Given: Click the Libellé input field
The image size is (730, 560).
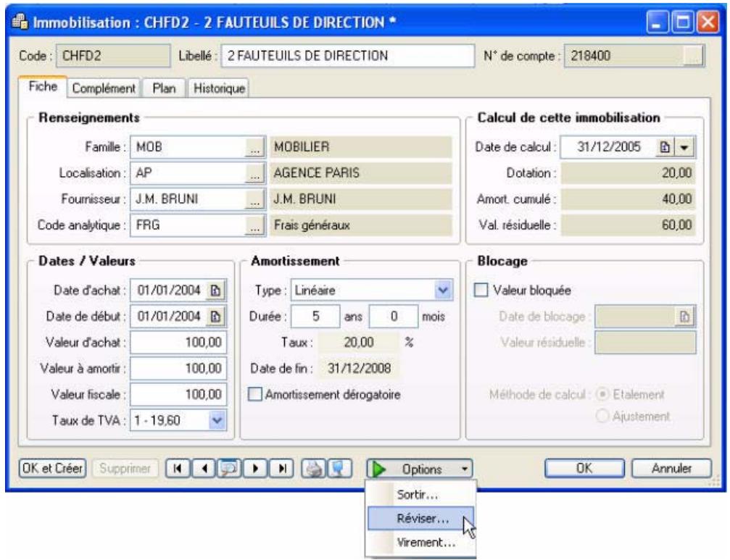Looking at the screenshot, I should tap(348, 56).
